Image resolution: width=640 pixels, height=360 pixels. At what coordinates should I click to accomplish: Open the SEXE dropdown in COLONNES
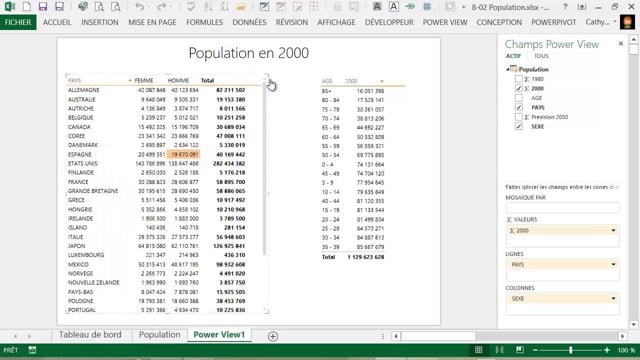613,299
